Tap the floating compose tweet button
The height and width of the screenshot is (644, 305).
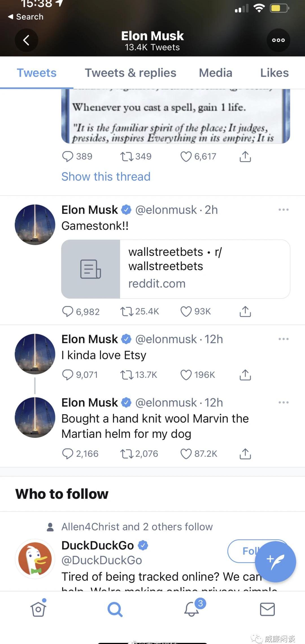[275, 561]
